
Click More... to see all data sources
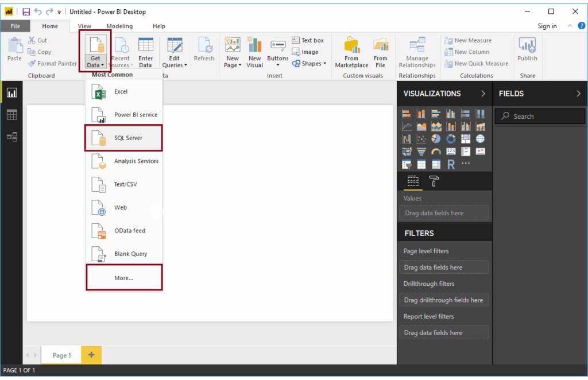tap(122, 277)
